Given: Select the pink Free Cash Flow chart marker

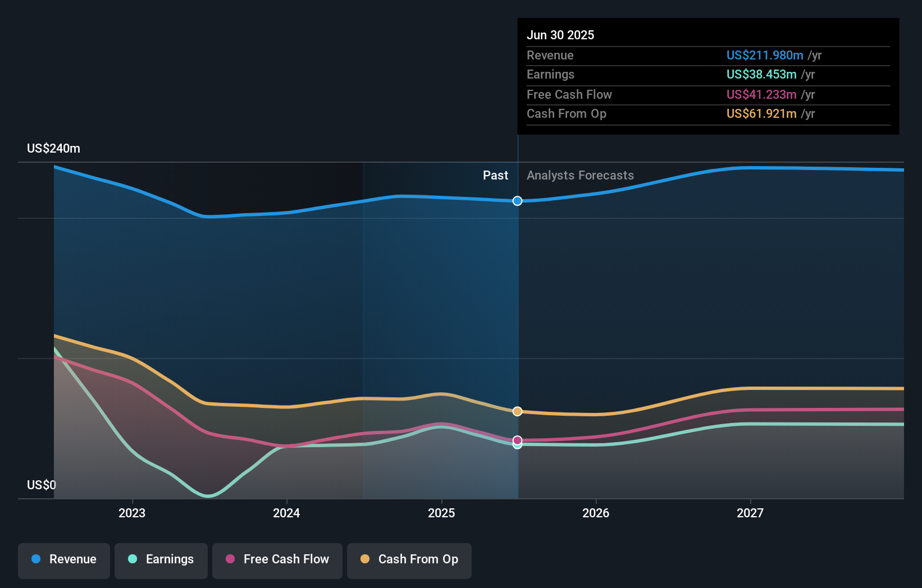Looking at the screenshot, I should coord(517,440).
